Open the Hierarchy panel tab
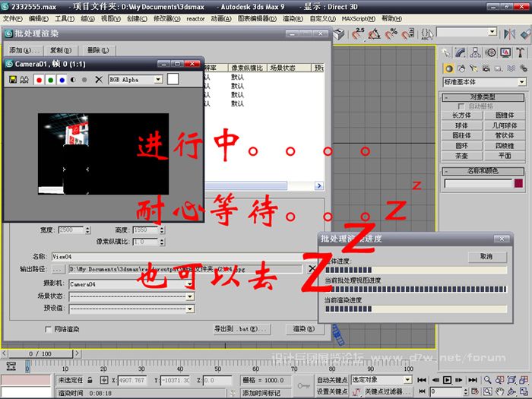532x399 pixels. tap(475, 52)
